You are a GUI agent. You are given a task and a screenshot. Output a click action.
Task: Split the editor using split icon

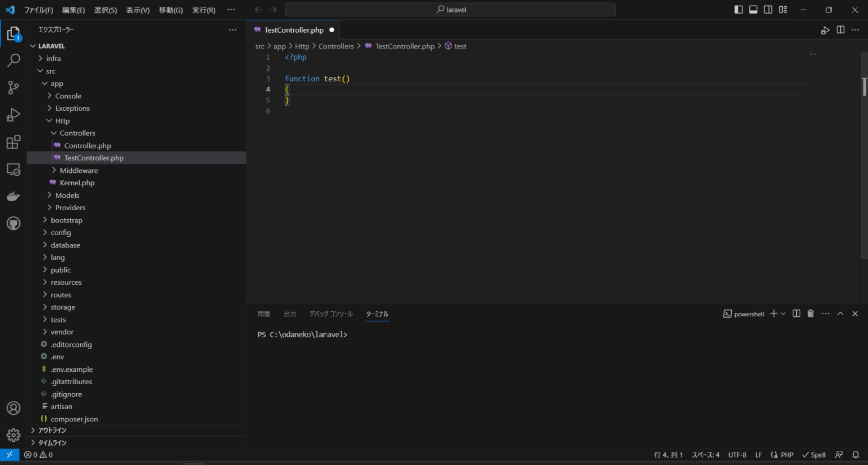(x=840, y=30)
